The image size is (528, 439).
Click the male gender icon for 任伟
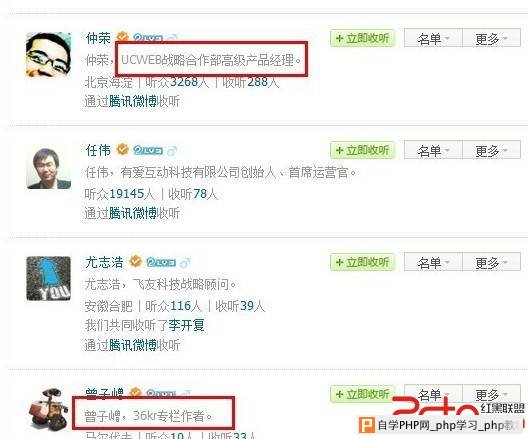click(172, 150)
